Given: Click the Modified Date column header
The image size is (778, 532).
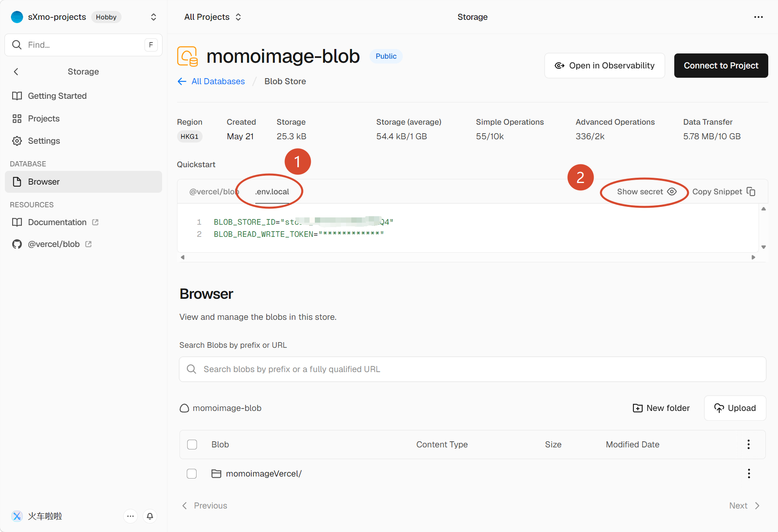Looking at the screenshot, I should click(x=633, y=445).
